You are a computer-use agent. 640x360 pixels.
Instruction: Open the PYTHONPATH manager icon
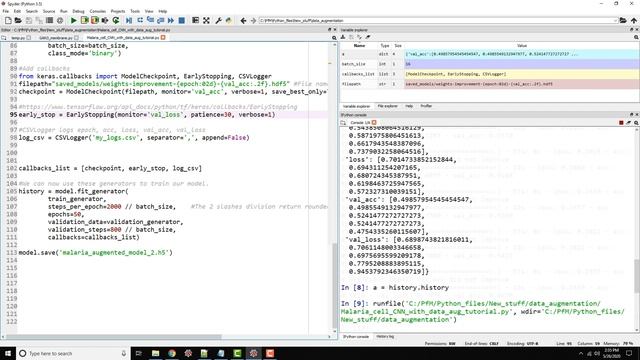tap(229, 20)
